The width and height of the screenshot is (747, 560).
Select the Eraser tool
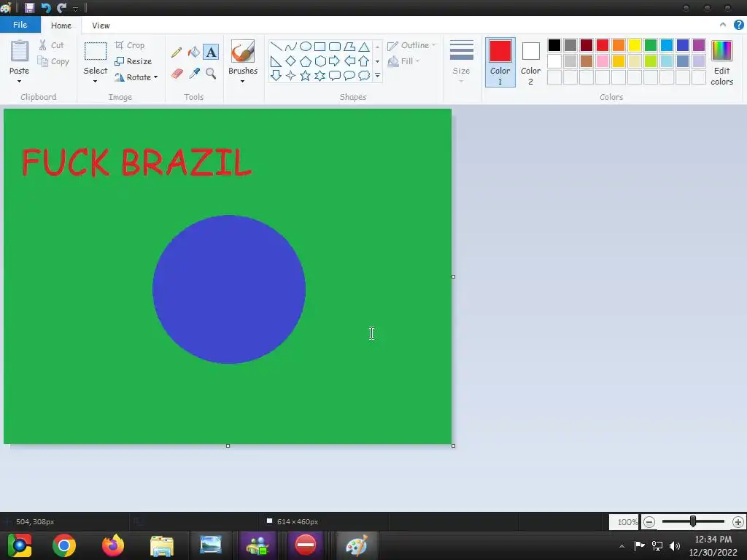pos(177,74)
